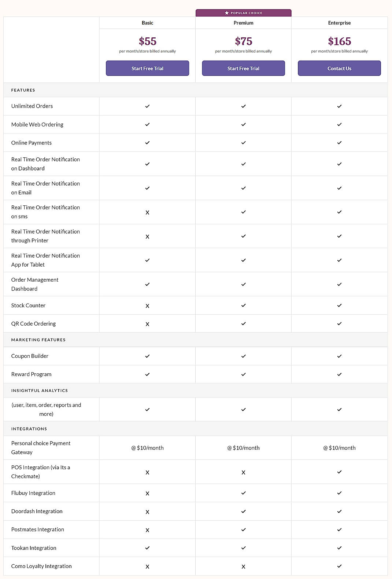Collapse the FEATURES section header

tap(23, 90)
